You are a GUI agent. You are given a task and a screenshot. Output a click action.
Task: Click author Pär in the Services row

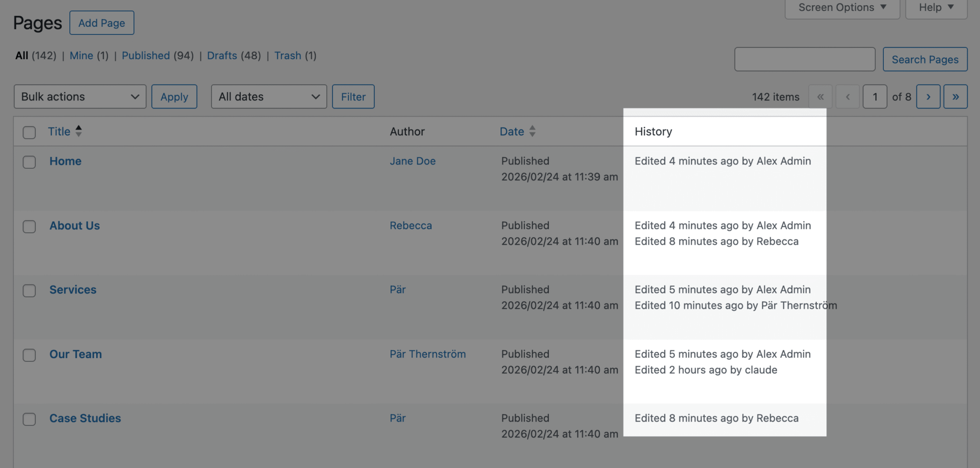(x=398, y=290)
